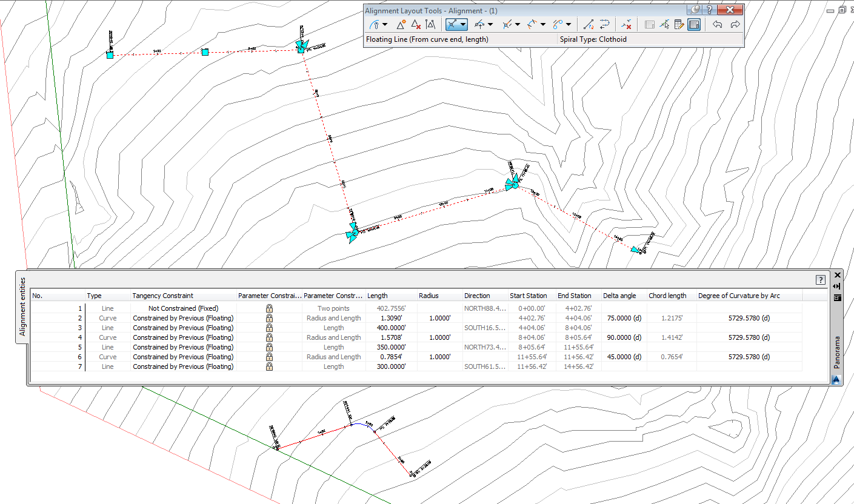Select the active Floating Line tool icon

click(452, 25)
